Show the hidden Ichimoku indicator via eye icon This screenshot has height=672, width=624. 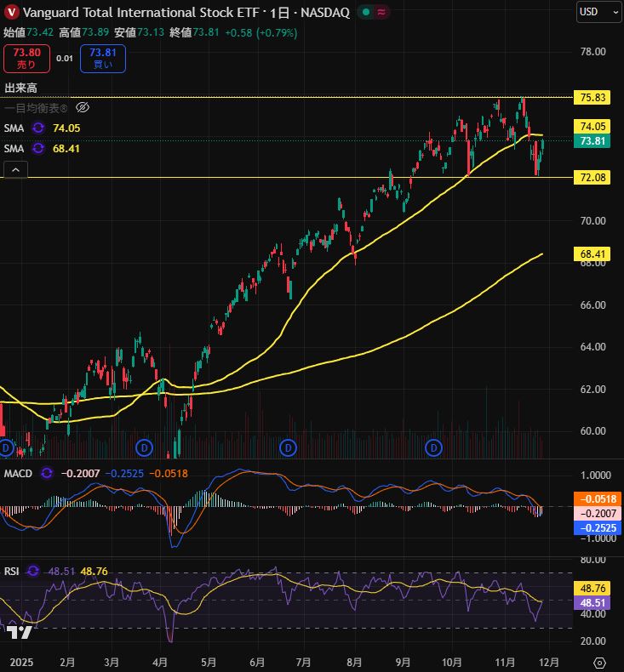(83, 107)
